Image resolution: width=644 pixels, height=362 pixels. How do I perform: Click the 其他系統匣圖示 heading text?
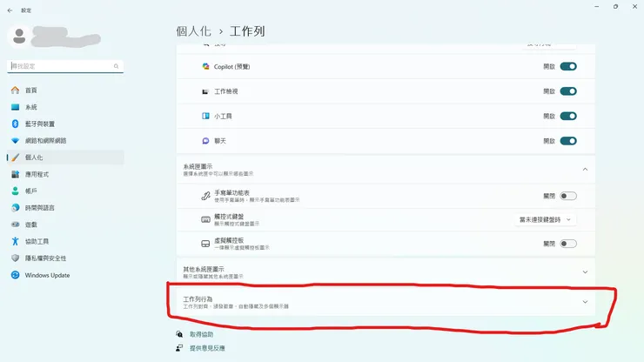pos(204,269)
